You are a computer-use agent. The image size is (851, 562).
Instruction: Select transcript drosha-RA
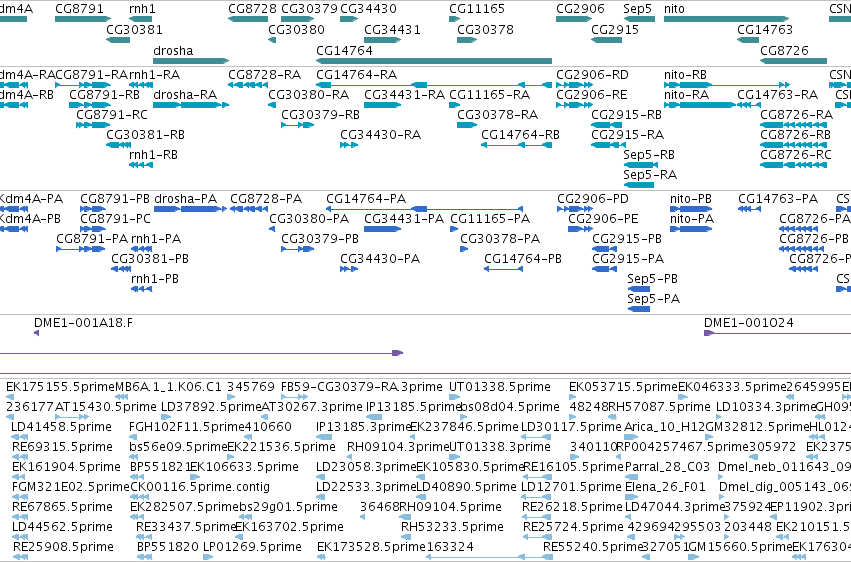[x=185, y=94]
